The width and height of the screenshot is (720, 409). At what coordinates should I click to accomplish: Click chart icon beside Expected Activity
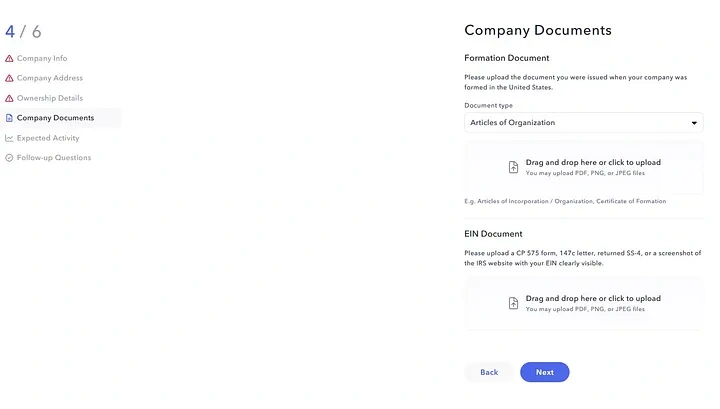[9, 138]
